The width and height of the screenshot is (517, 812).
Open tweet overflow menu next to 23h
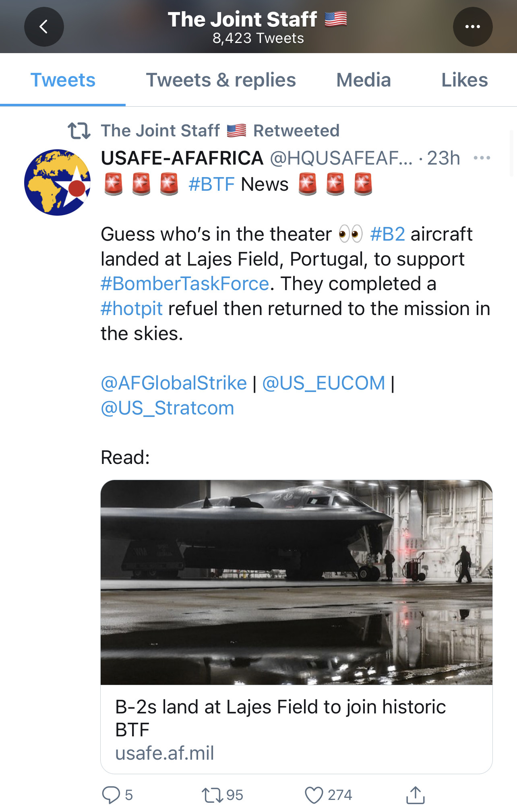[482, 158]
